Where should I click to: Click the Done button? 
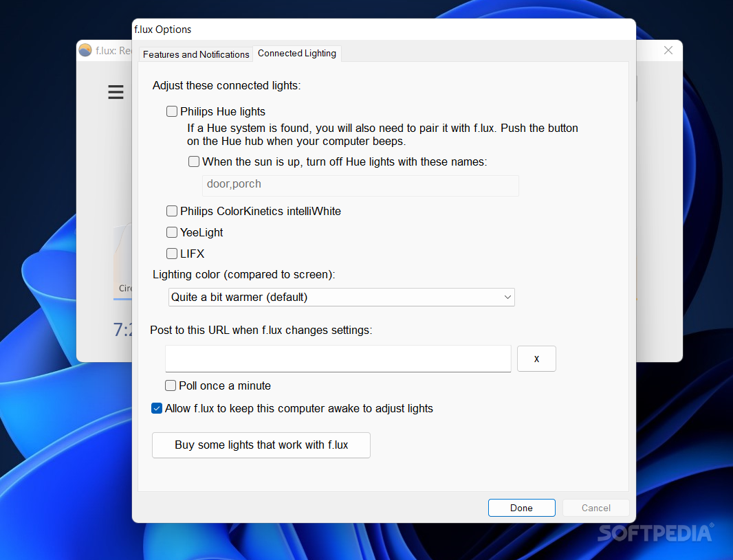coord(522,508)
